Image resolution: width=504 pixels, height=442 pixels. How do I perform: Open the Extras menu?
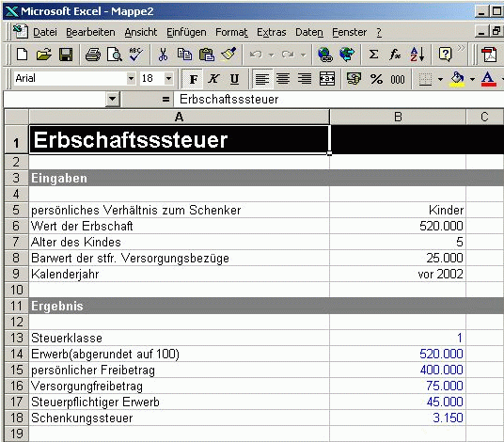pyautogui.click(x=272, y=32)
